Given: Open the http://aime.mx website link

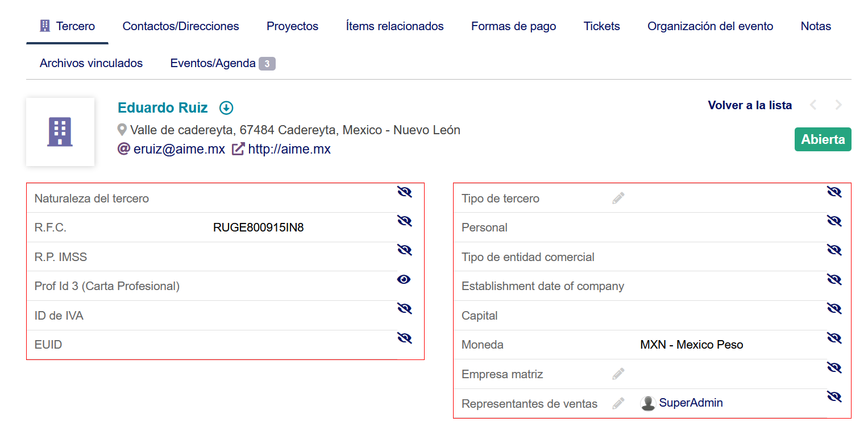Looking at the screenshot, I should [x=289, y=149].
